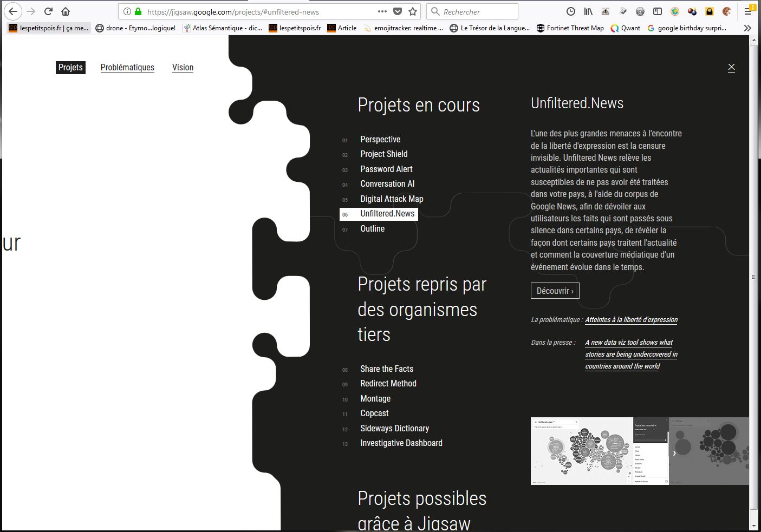Open the lespetitspois.fr | ça me... bookmark

(49, 28)
